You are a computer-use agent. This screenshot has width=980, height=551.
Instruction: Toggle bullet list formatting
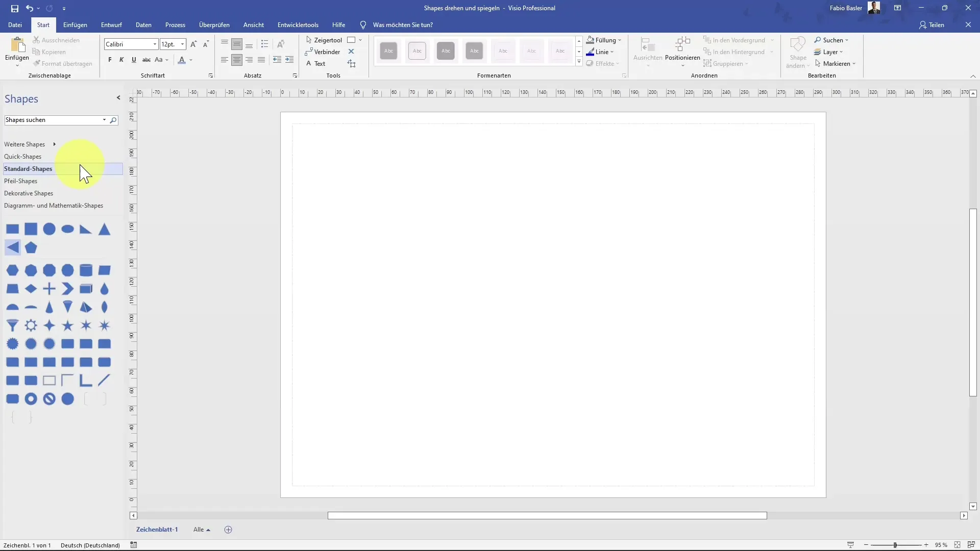[x=264, y=44]
